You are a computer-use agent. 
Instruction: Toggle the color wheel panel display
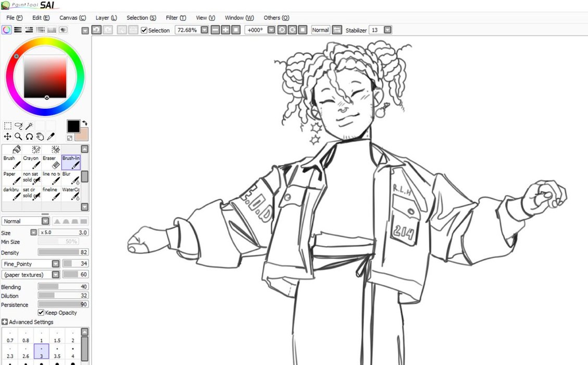pos(6,30)
